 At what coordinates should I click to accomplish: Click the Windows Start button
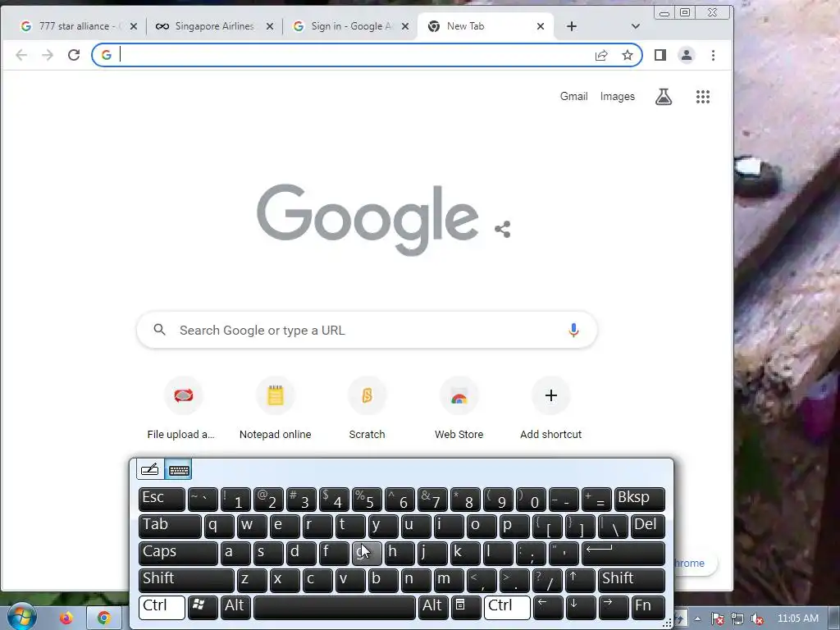pyautogui.click(x=22, y=617)
